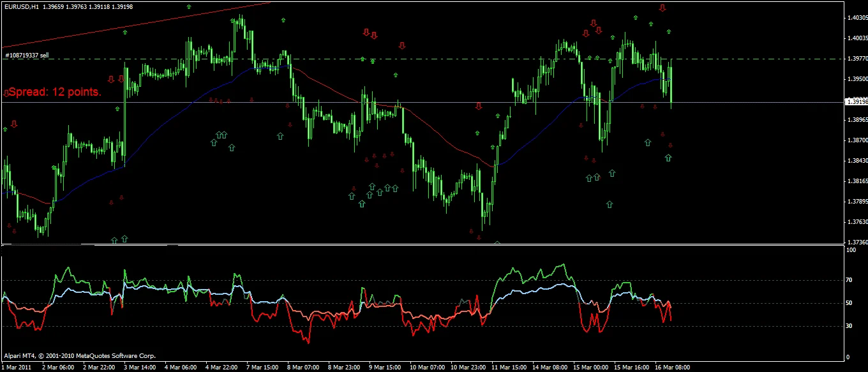The height and width of the screenshot is (372, 868).
Task: Click the 1.40035 price scale label
Action: point(857,38)
